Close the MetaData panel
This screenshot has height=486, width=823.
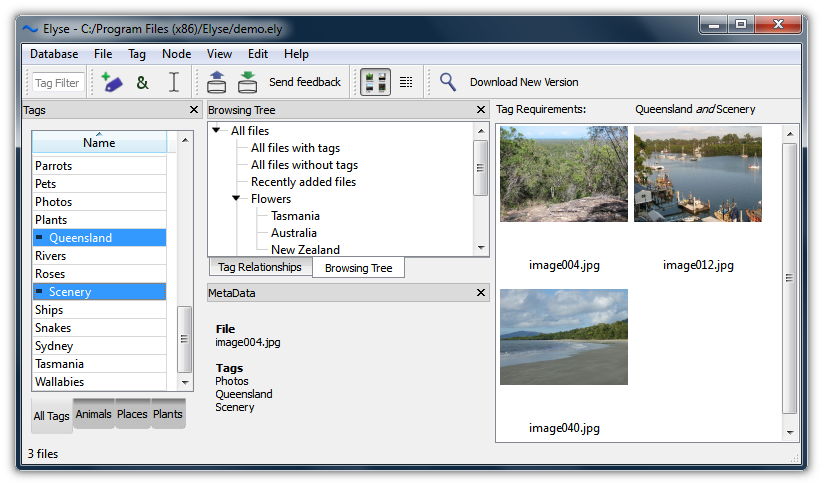click(x=480, y=292)
